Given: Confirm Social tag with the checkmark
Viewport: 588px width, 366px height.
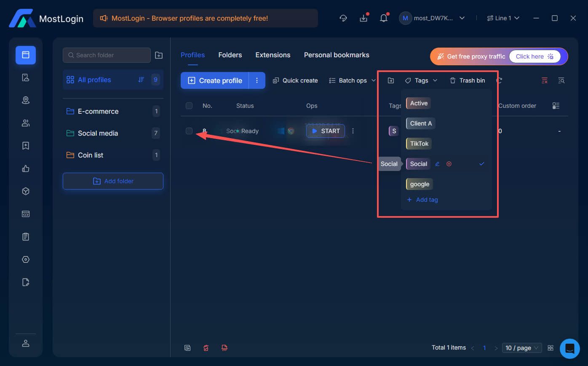Looking at the screenshot, I should pos(482,164).
